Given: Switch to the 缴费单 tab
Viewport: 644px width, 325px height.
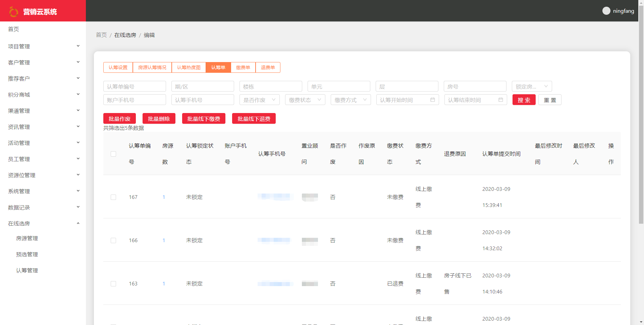Looking at the screenshot, I should coord(243,67).
